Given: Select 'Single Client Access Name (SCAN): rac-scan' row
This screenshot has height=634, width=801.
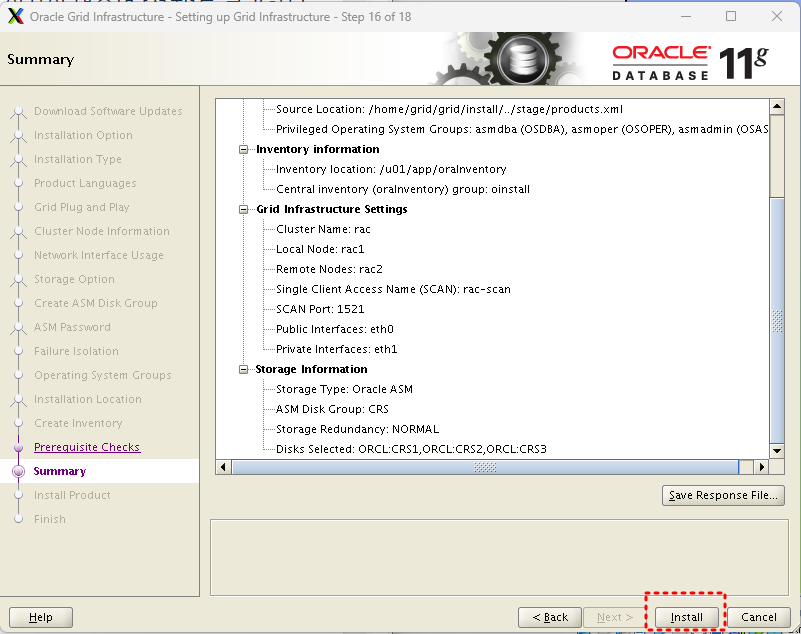Looking at the screenshot, I should (393, 289).
